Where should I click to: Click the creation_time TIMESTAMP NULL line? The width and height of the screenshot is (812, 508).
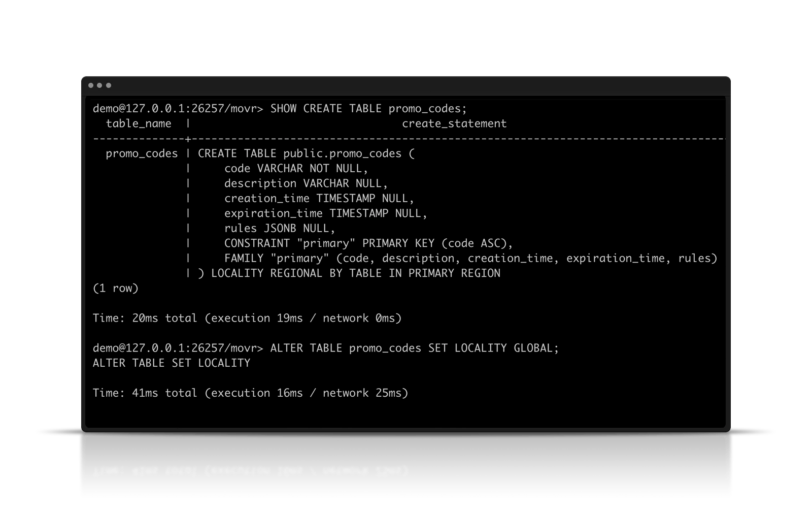[319, 199]
